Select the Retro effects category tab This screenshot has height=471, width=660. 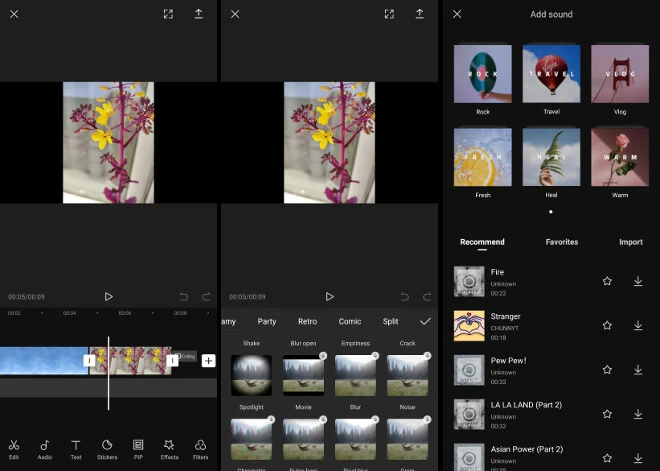(x=307, y=322)
